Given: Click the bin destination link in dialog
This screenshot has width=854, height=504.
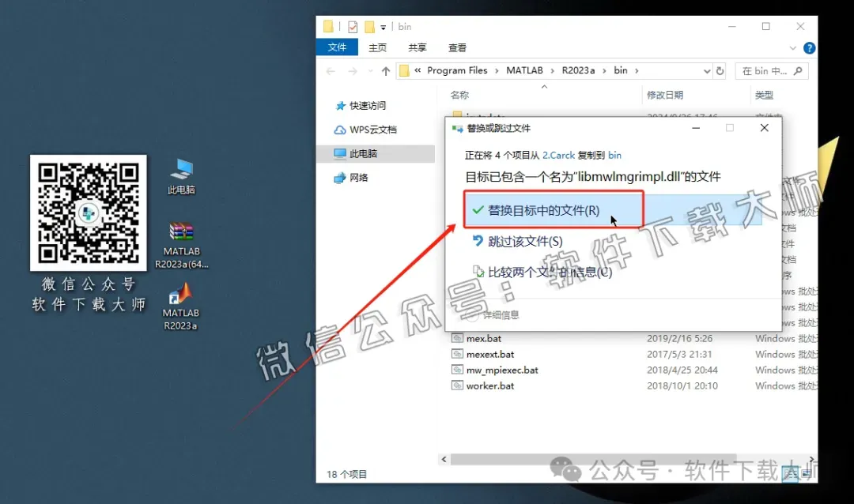Looking at the screenshot, I should click(614, 155).
